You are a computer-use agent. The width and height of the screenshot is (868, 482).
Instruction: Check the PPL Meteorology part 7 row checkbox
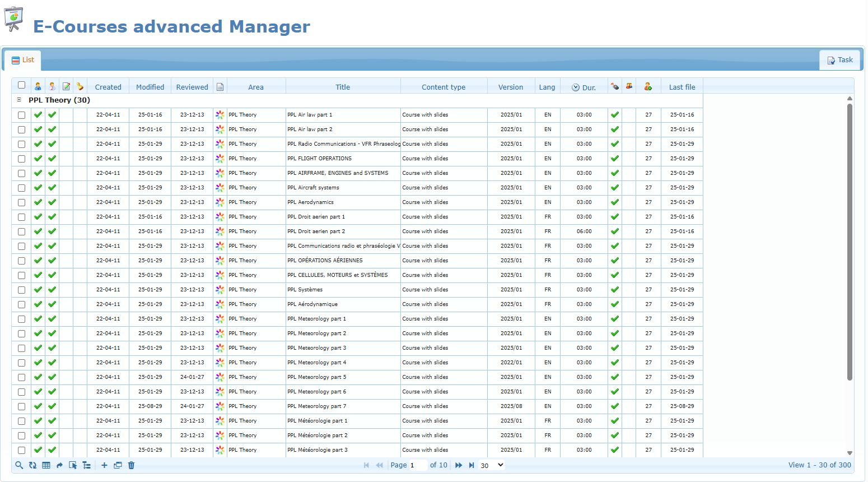tap(21, 406)
